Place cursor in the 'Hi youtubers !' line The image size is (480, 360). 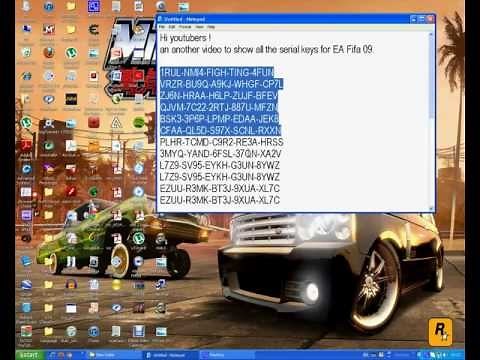point(185,38)
